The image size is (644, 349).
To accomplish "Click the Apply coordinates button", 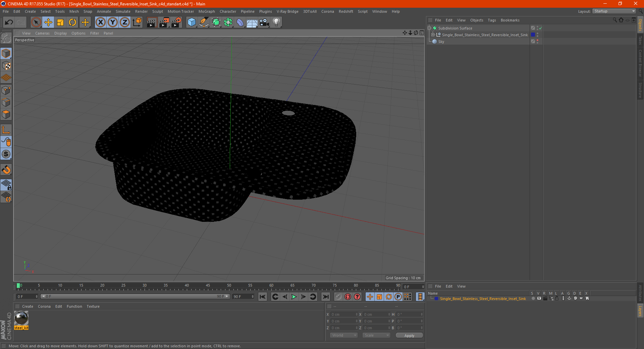I will point(409,336).
